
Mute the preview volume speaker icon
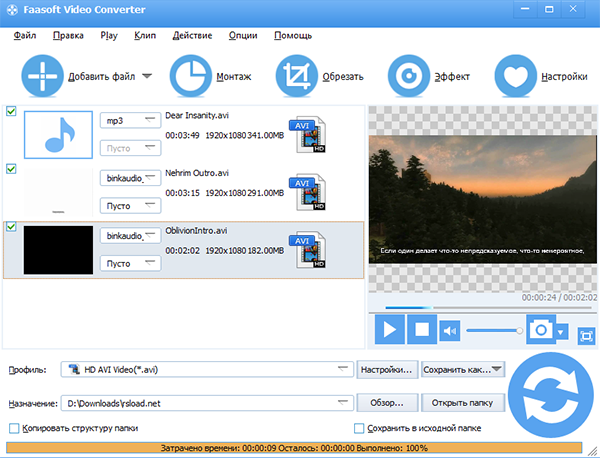click(450, 331)
